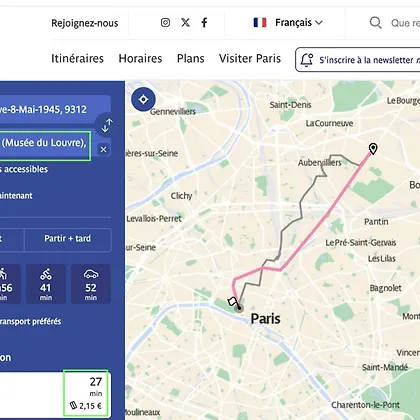
Task: Open the Instagram social link
Action: pyautogui.click(x=165, y=22)
